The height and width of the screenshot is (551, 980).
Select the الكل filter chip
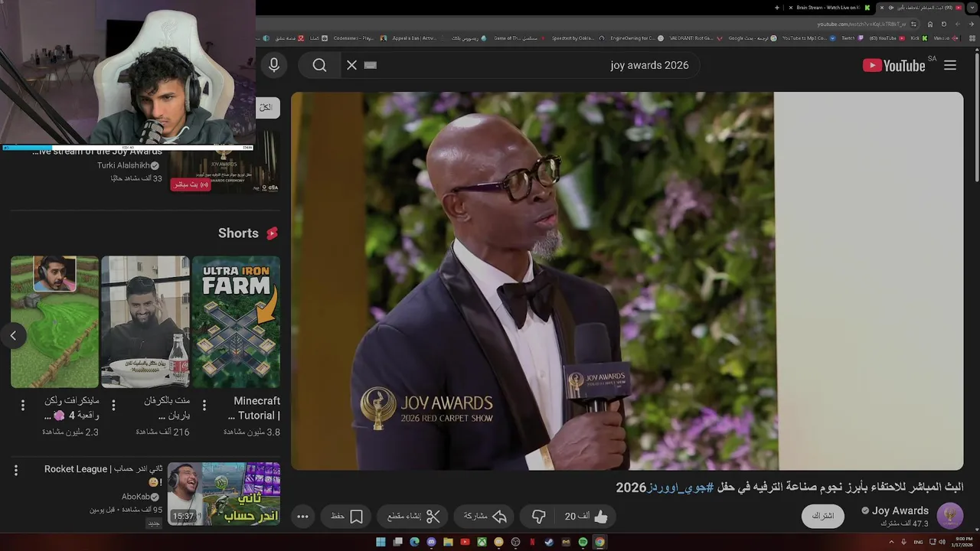(266, 108)
